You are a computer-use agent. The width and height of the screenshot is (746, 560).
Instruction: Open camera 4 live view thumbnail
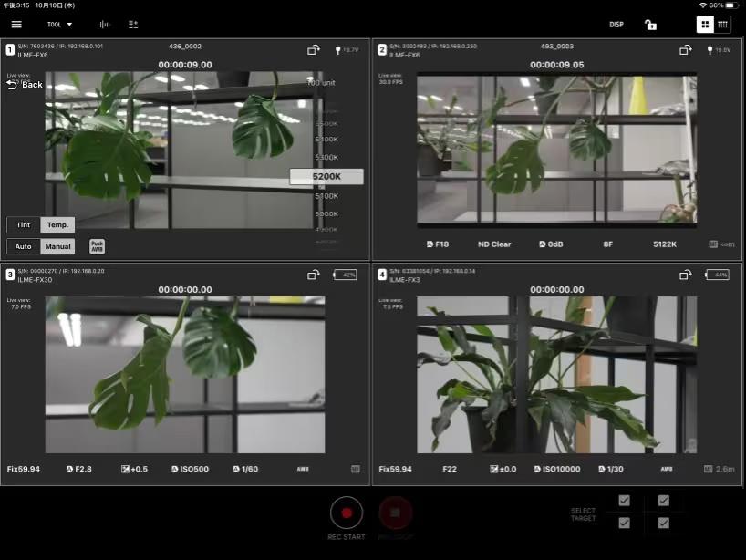tap(556, 375)
